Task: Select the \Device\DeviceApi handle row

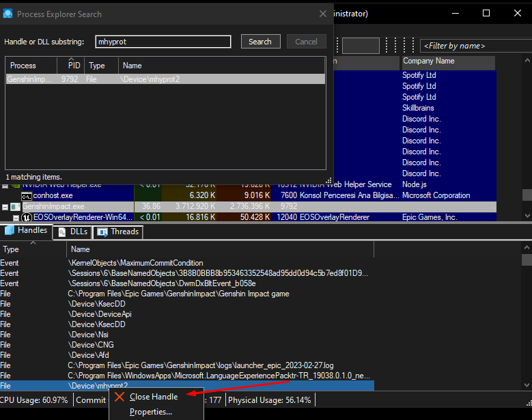Action: coord(187,314)
